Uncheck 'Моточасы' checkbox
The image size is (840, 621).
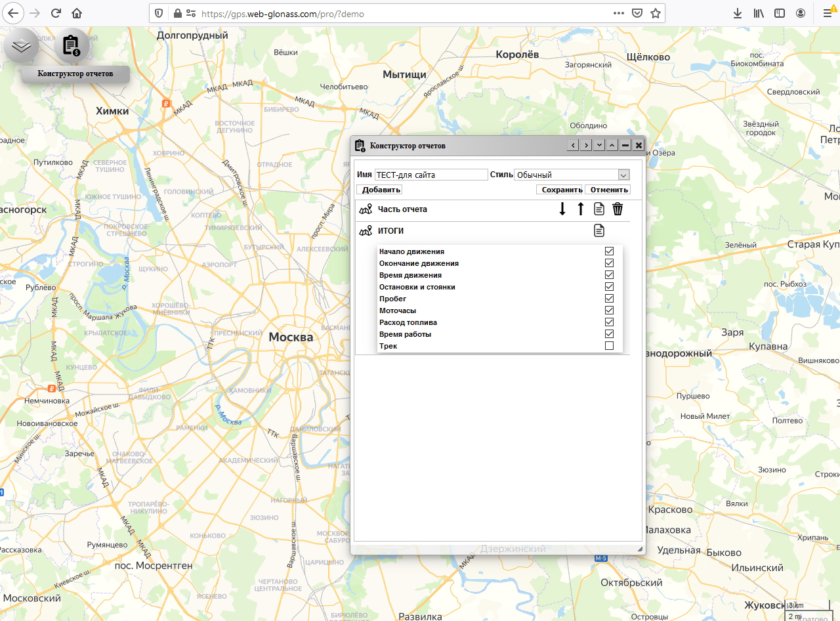coord(609,310)
